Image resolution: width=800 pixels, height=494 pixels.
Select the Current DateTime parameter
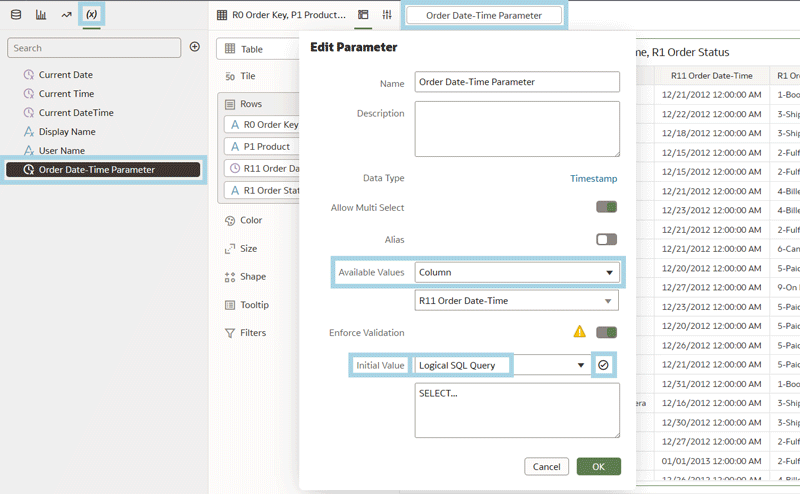[76, 113]
